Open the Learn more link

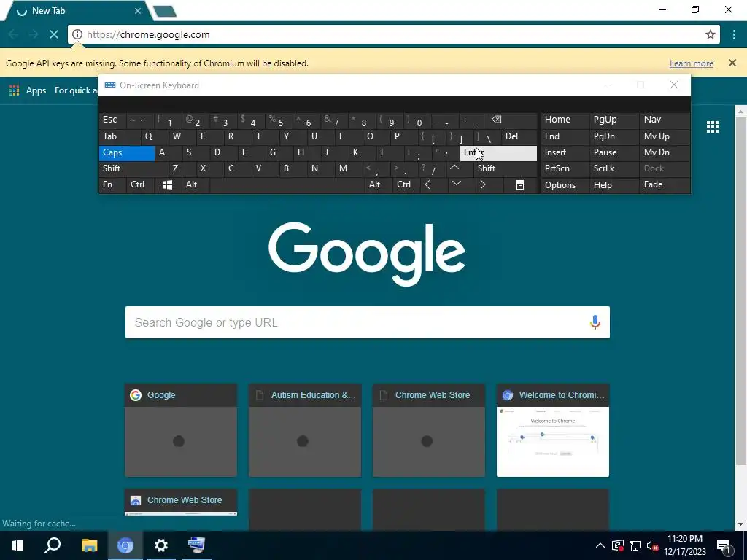pos(692,63)
